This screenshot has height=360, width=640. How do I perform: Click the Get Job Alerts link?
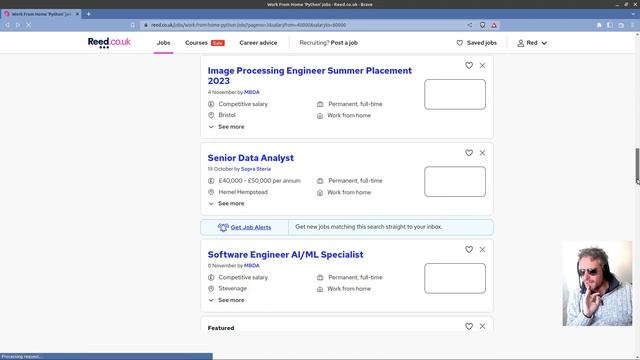(x=251, y=227)
